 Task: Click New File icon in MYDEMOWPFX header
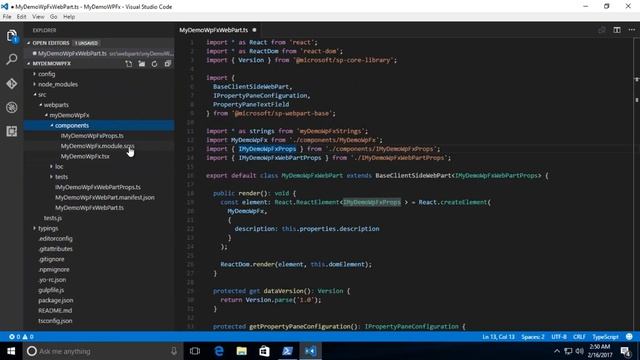click(129, 64)
